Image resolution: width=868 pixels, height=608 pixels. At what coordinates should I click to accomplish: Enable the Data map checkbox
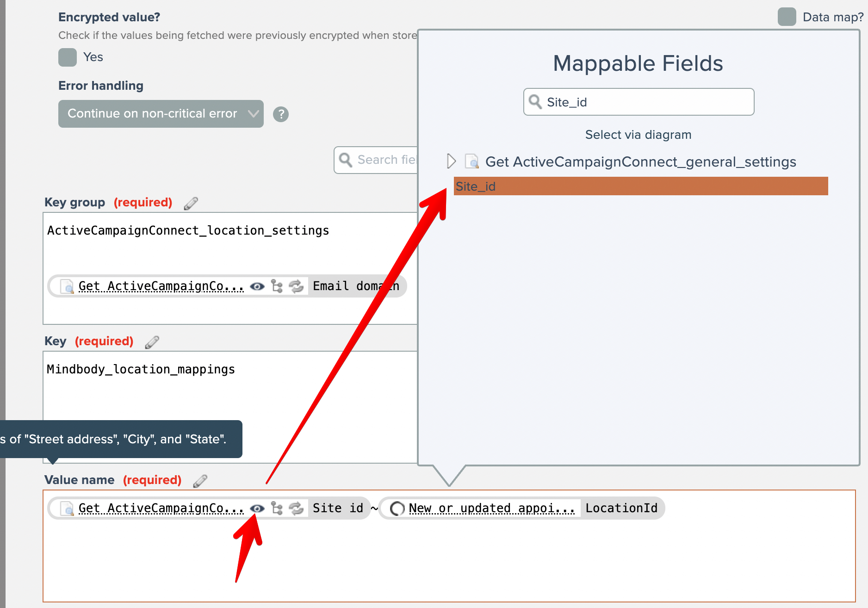(x=787, y=17)
